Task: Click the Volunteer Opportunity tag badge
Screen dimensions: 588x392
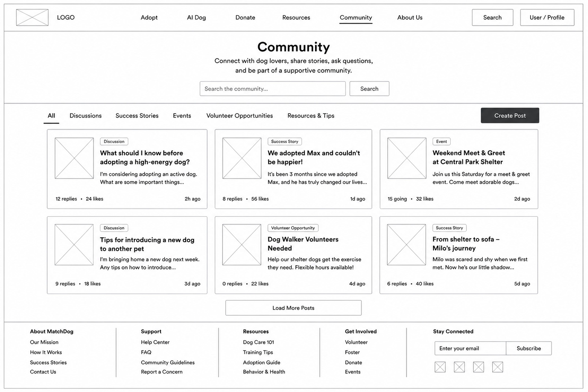Action: pos(293,228)
